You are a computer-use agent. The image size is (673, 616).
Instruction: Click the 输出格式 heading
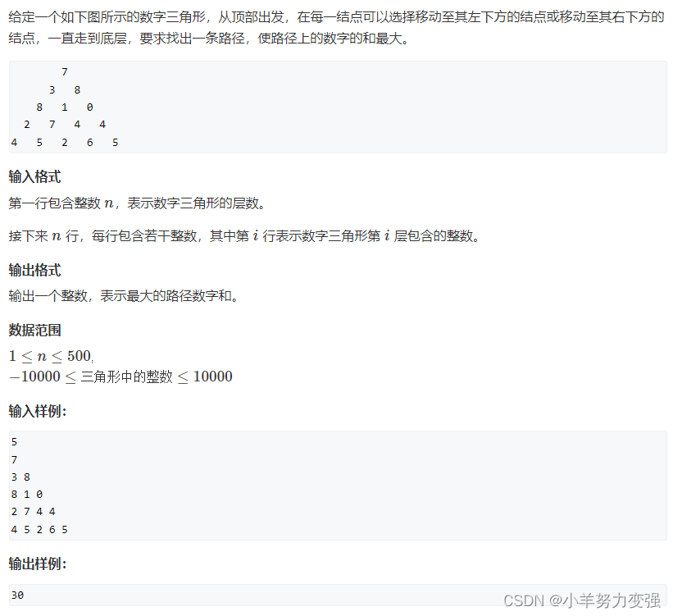(34, 270)
